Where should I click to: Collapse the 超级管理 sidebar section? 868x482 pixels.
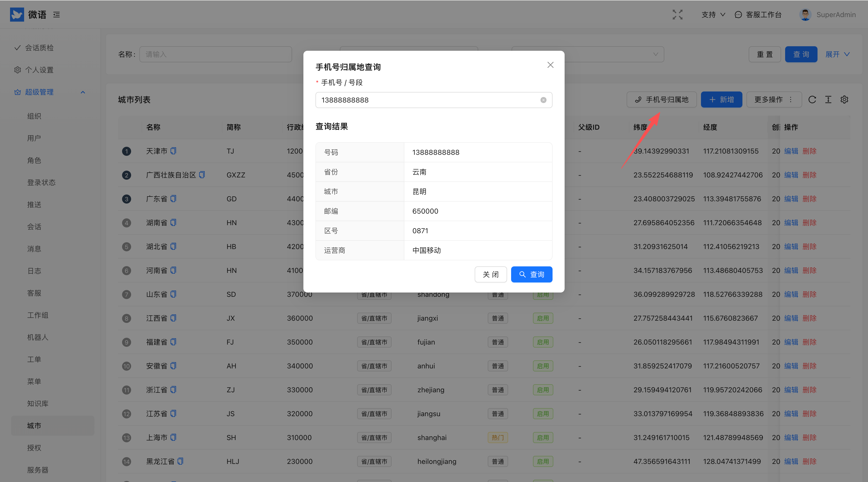pyautogui.click(x=83, y=92)
